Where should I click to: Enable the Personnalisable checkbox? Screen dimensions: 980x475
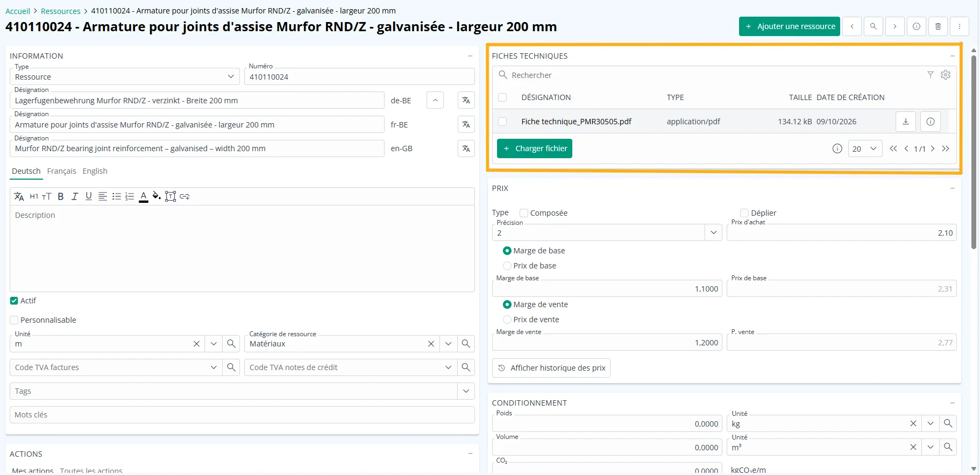click(14, 320)
